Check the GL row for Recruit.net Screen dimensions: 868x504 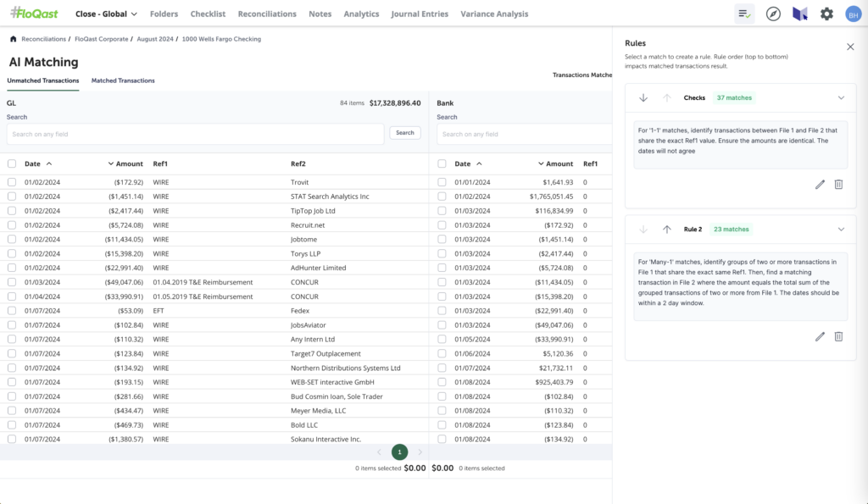tap(12, 225)
